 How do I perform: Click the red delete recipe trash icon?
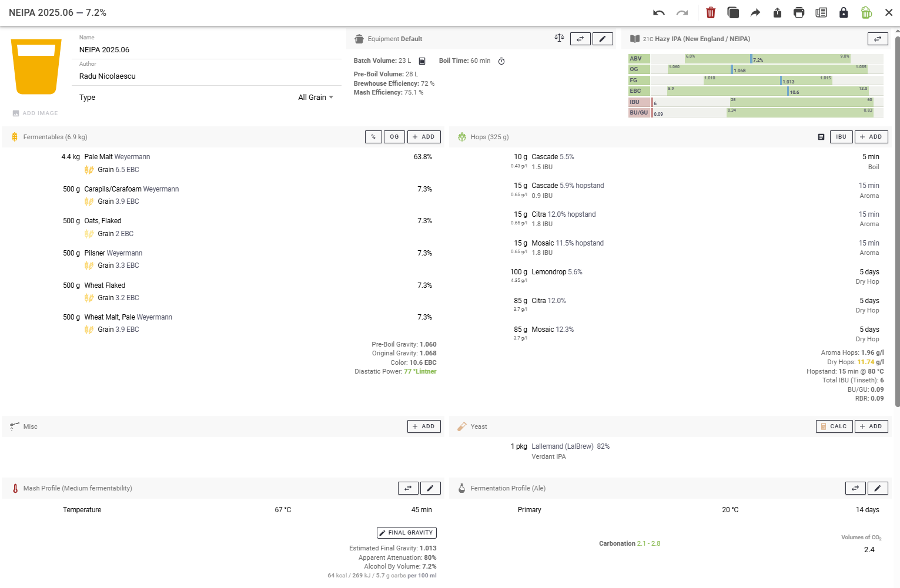pyautogui.click(x=711, y=12)
